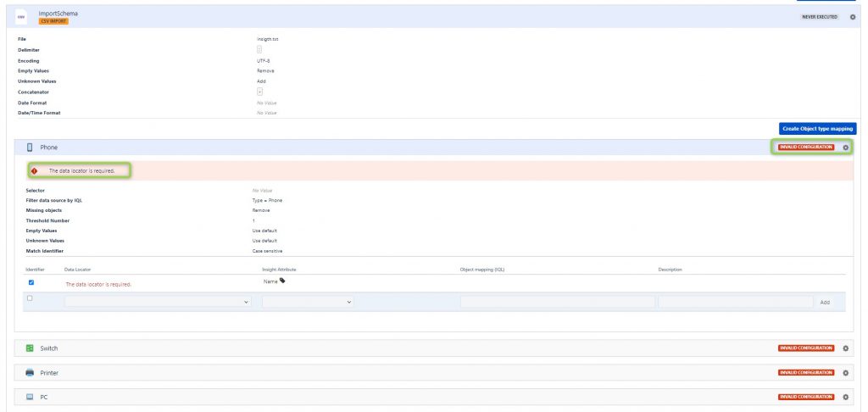
Task: Click the Concatenator value icon
Action: click(x=259, y=92)
